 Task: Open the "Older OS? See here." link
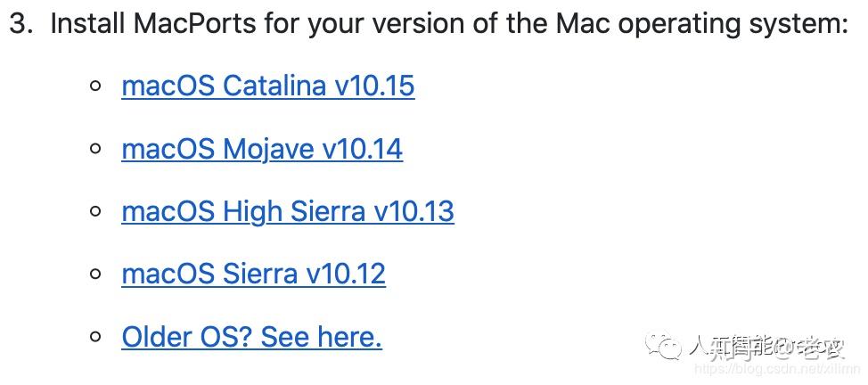click(251, 337)
